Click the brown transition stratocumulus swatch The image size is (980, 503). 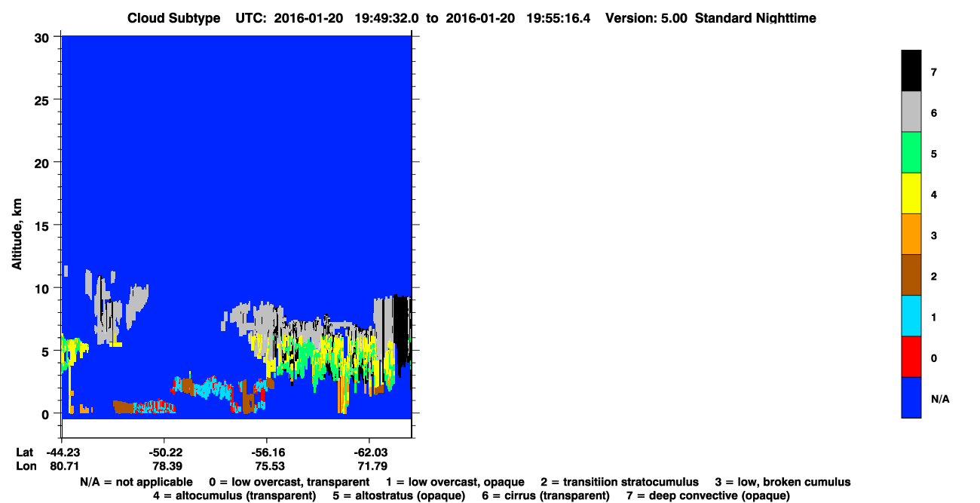tap(911, 275)
